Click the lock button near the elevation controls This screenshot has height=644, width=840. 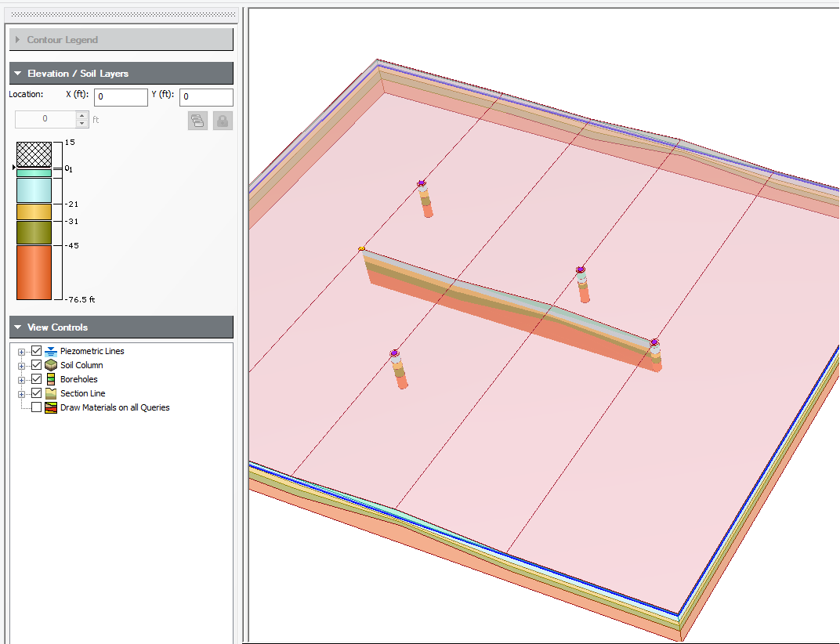[223, 120]
